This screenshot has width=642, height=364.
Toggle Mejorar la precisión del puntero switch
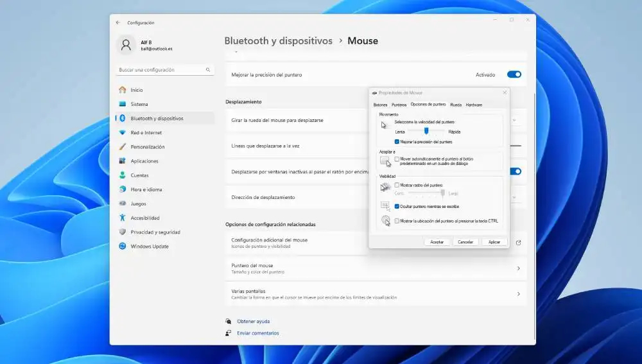[514, 74]
